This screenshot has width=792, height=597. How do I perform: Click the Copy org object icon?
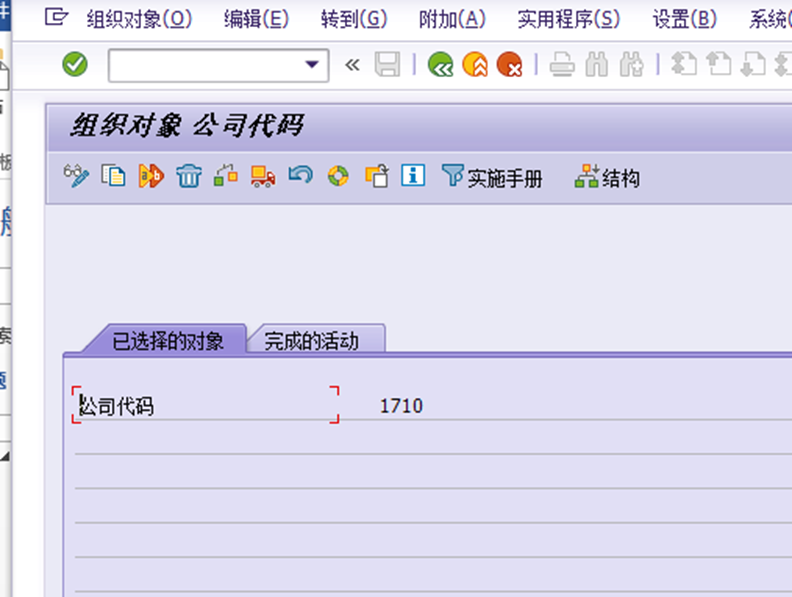coord(114,176)
